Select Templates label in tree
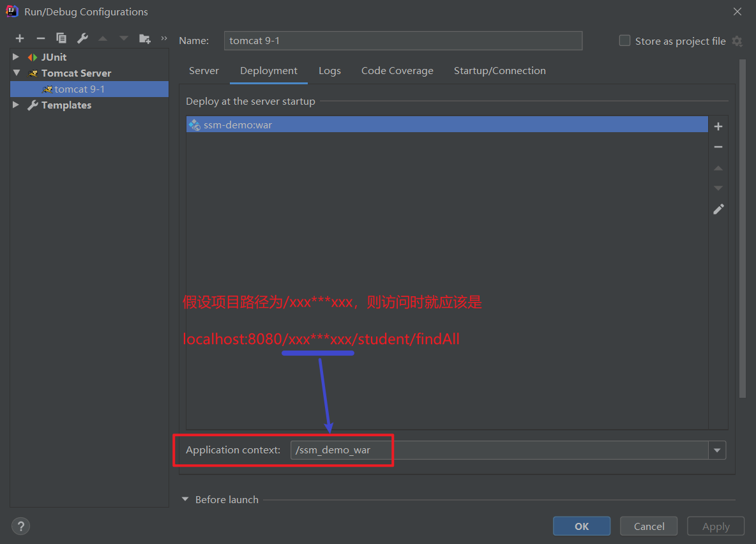Image resolution: width=756 pixels, height=544 pixels. [x=66, y=105]
